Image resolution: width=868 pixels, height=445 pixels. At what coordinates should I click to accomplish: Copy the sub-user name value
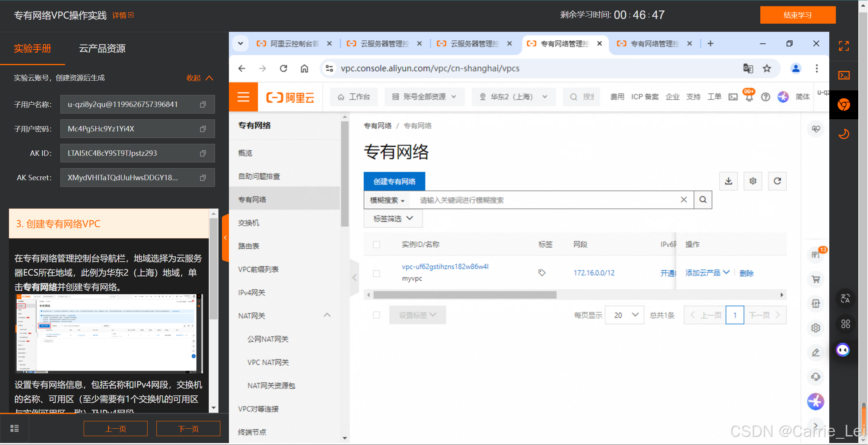coord(203,105)
